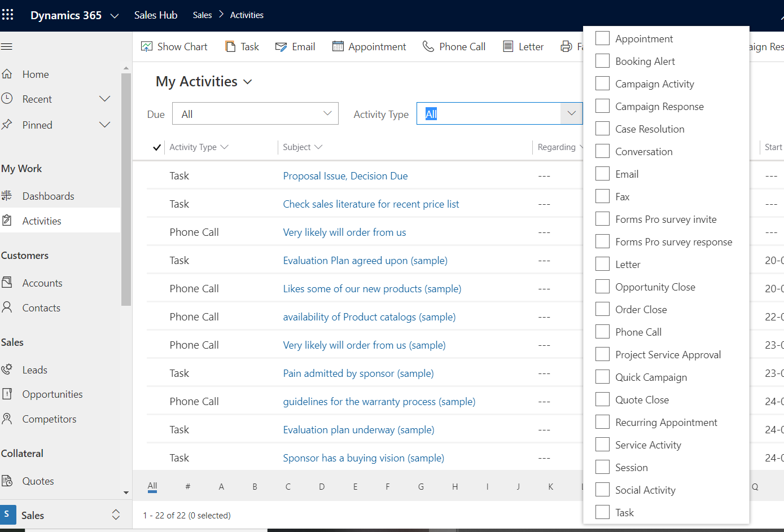Open the Evaluation Plan agreed upon record
Image resolution: width=784 pixels, height=532 pixels.
tap(365, 260)
